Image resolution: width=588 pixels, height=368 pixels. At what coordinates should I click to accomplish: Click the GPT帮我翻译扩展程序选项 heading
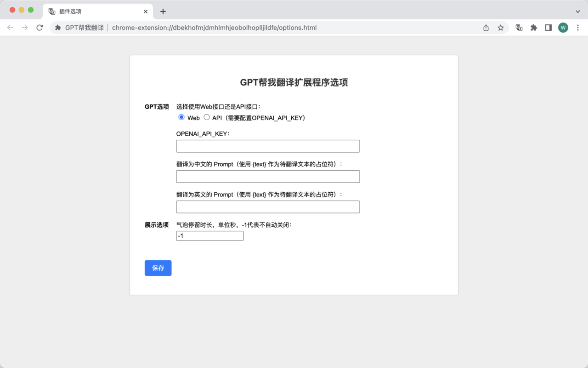tap(294, 82)
